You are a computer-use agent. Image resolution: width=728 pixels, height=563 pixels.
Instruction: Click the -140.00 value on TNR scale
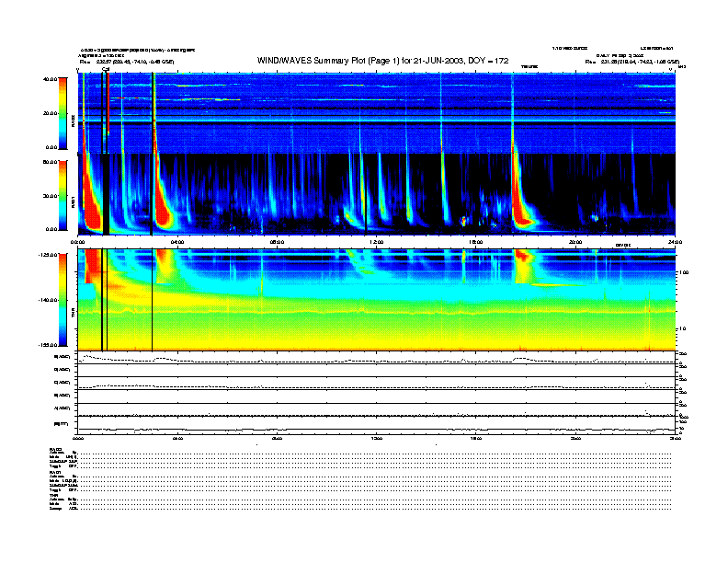click(48, 300)
